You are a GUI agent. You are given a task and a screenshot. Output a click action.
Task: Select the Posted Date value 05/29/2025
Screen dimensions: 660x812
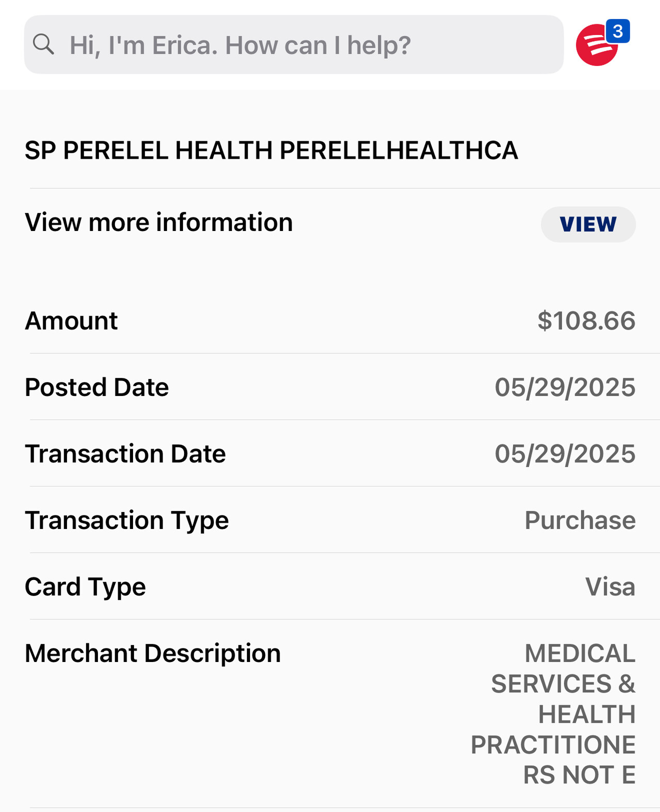565,387
